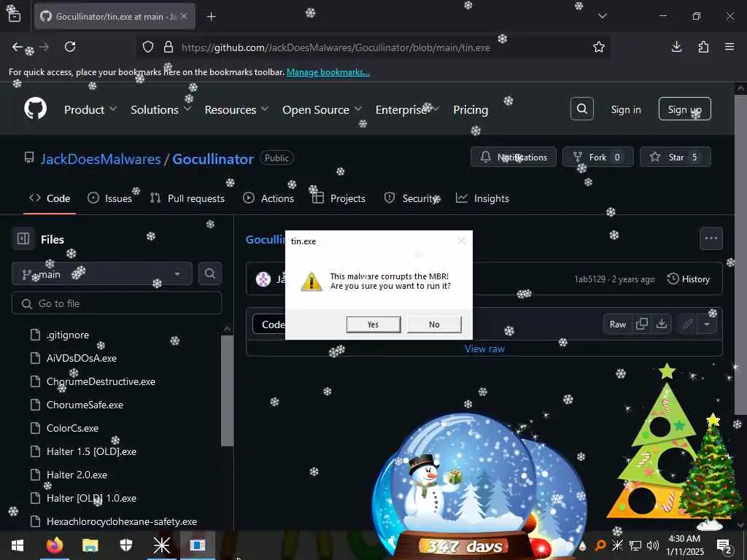Switch to the Pull requests tab
Viewport: 747px width, 560px height.
point(187,198)
